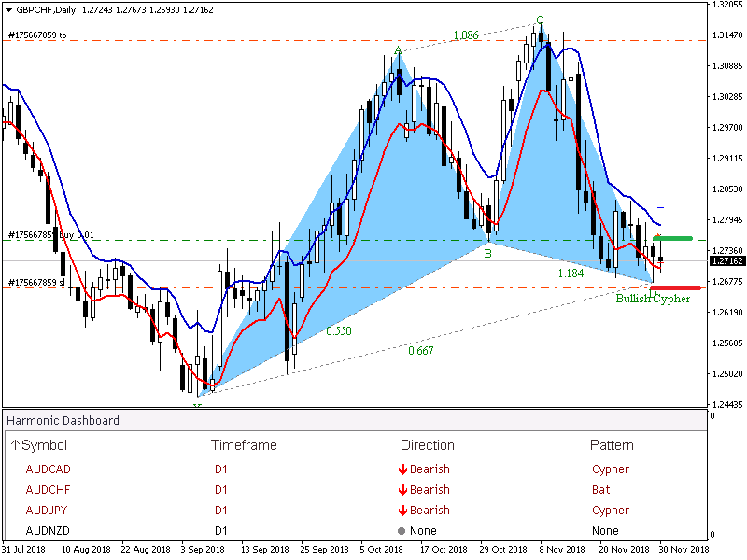The height and width of the screenshot is (560, 747).
Task: Click point A label of the harmonic pattern
Action: (399, 50)
